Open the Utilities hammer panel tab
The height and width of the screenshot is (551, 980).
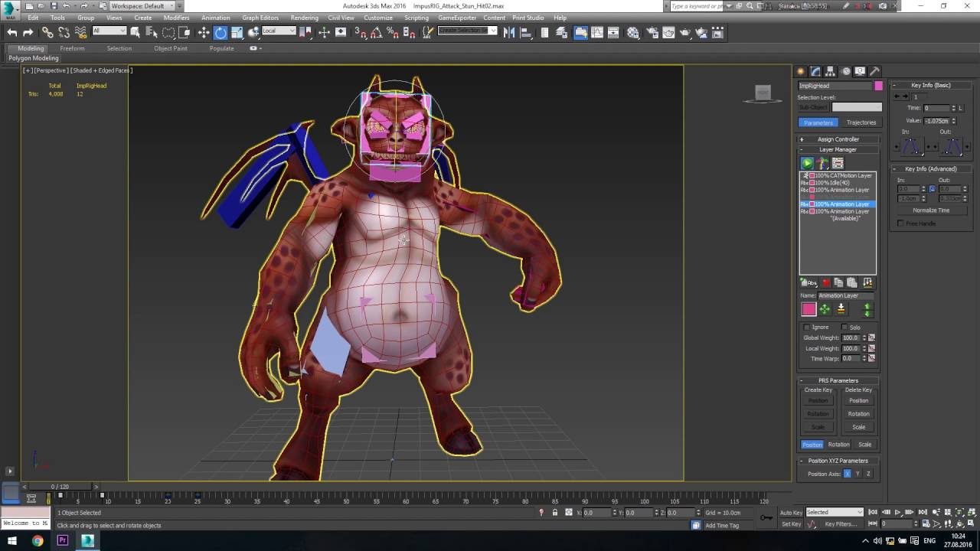pyautogui.click(x=875, y=71)
